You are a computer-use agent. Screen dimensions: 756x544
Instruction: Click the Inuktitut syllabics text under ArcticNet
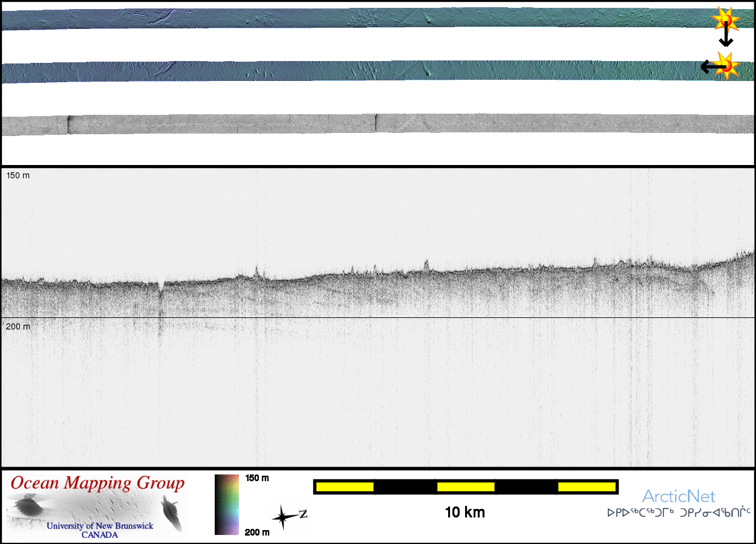tap(679, 513)
